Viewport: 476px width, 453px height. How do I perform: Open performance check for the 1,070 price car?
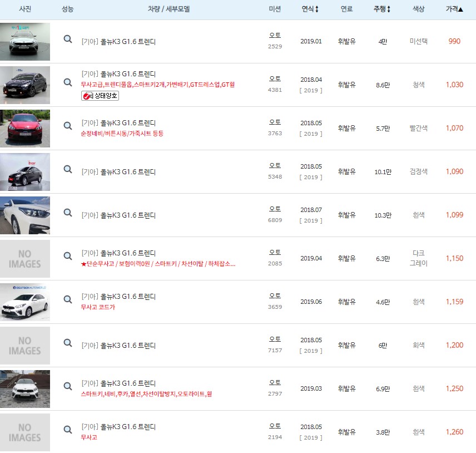(x=68, y=126)
